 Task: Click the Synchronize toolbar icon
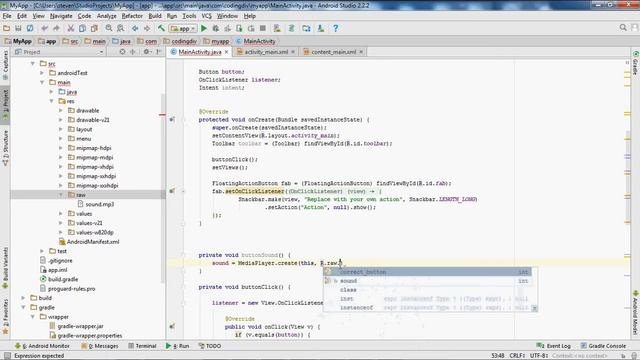click(30, 28)
